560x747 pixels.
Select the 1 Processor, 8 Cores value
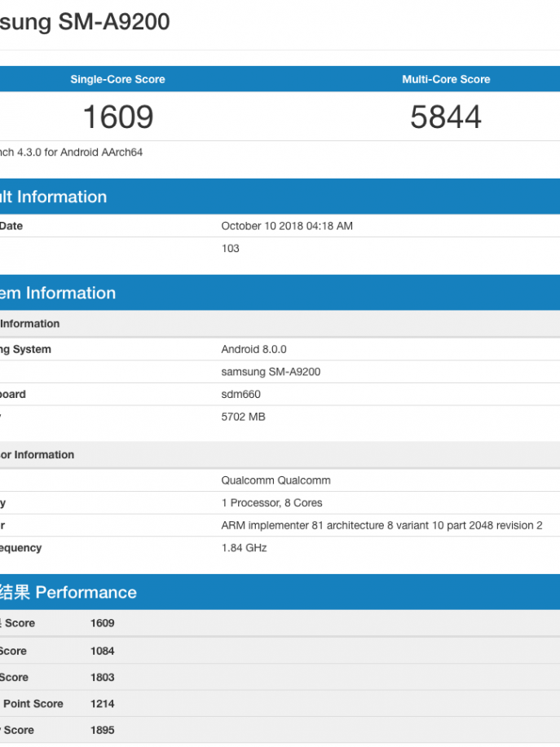point(271,503)
